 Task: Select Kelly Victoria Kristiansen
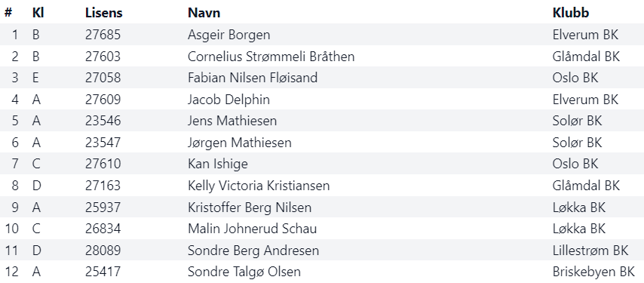click(x=259, y=186)
